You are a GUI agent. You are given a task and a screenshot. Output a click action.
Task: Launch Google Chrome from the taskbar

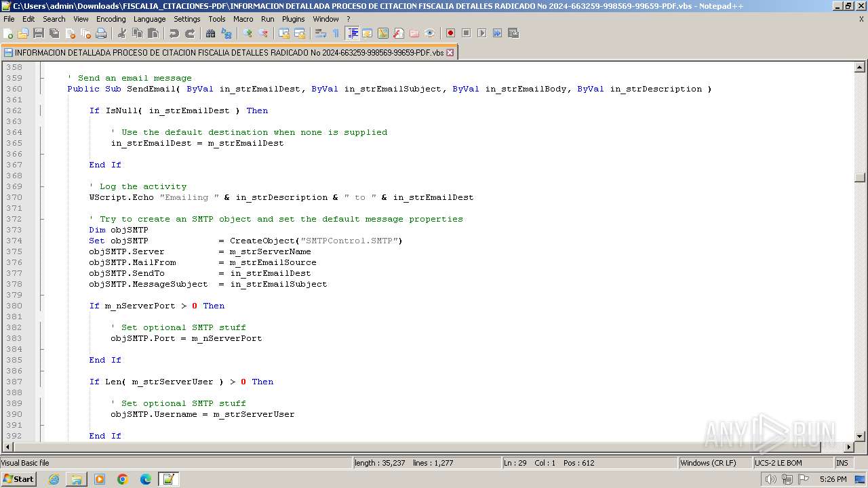click(x=123, y=479)
